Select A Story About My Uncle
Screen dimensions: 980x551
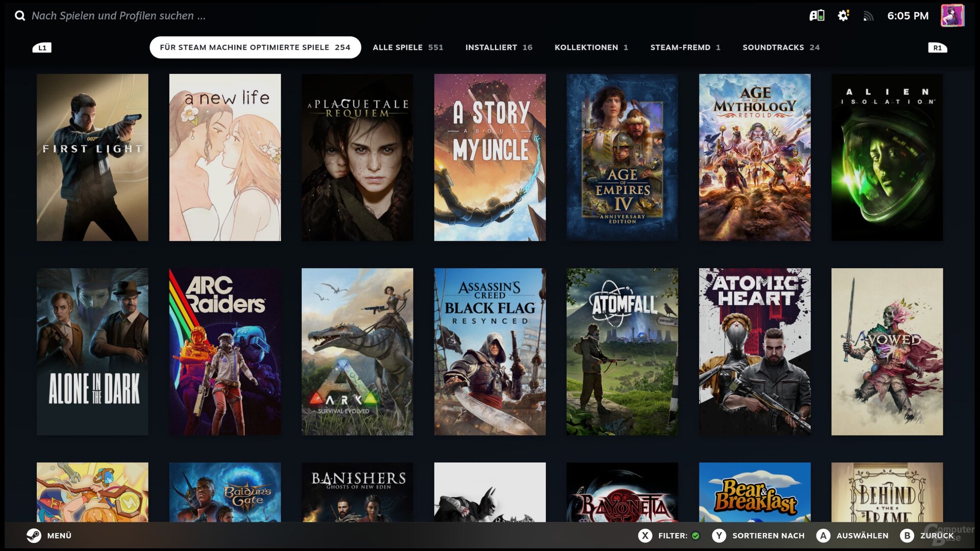point(490,157)
